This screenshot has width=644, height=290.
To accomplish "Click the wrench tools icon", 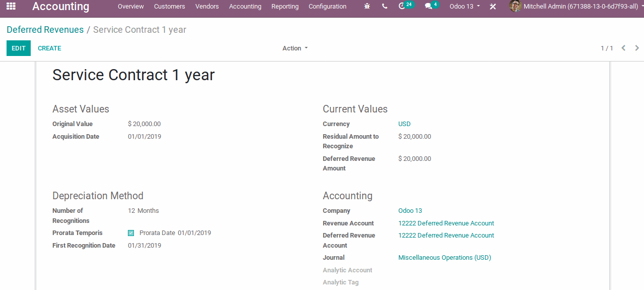I will point(493,7).
